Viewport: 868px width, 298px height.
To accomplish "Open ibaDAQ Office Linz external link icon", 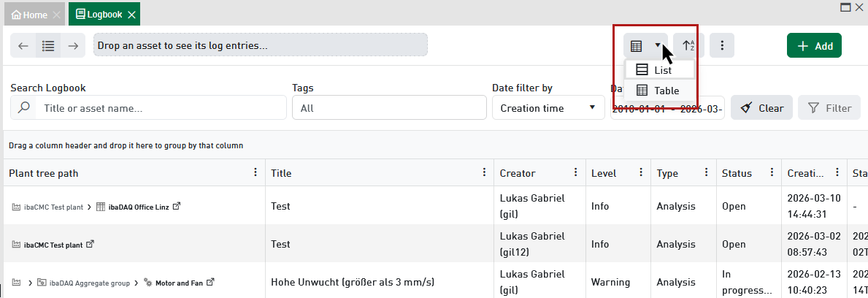I will pyautogui.click(x=177, y=206).
